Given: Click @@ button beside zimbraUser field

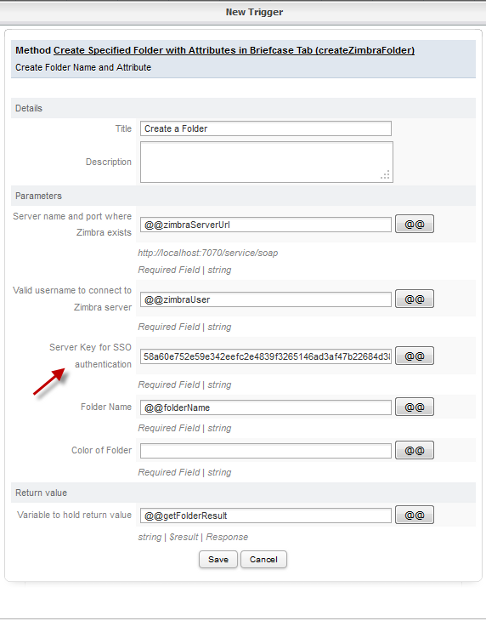Looking at the screenshot, I should point(414,299).
